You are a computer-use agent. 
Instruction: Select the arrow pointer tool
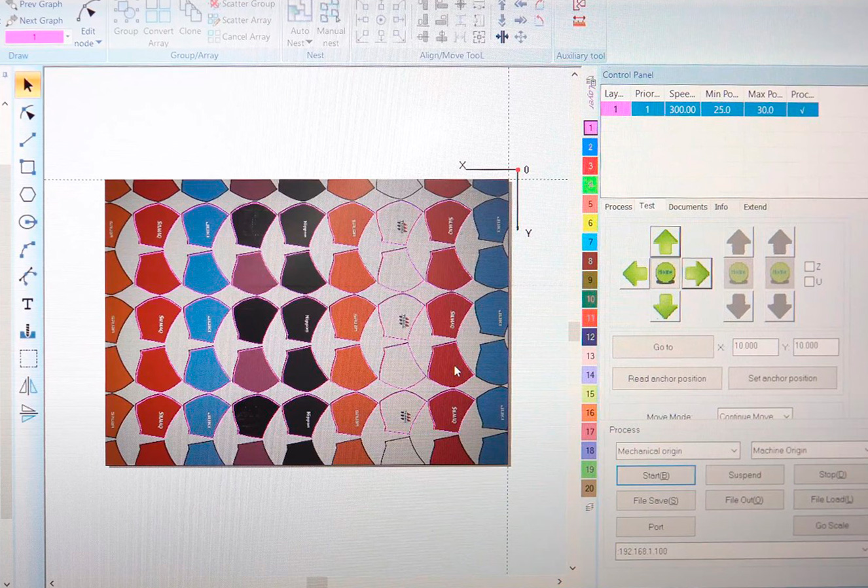point(27,85)
